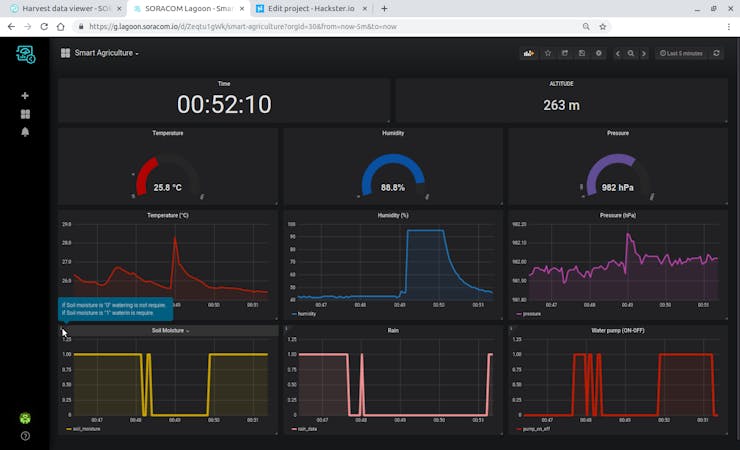This screenshot has width=740, height=450.
Task: Click the Rain panel title
Action: (393, 331)
